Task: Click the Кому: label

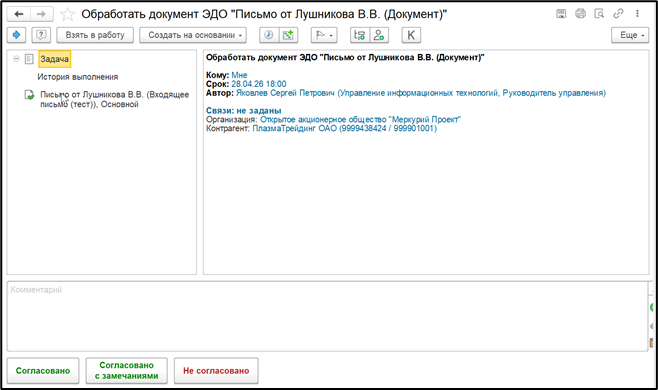Action: [x=217, y=75]
